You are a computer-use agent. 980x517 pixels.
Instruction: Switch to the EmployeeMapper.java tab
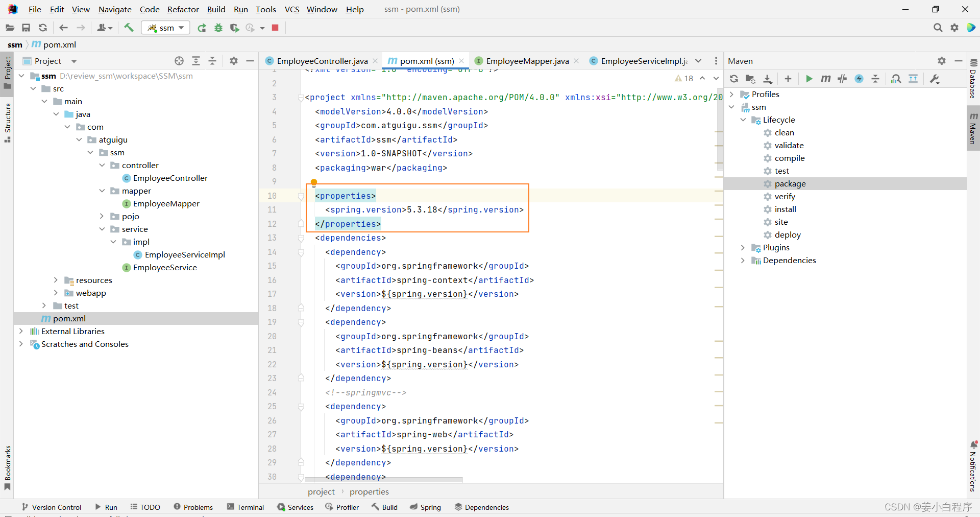coord(527,61)
